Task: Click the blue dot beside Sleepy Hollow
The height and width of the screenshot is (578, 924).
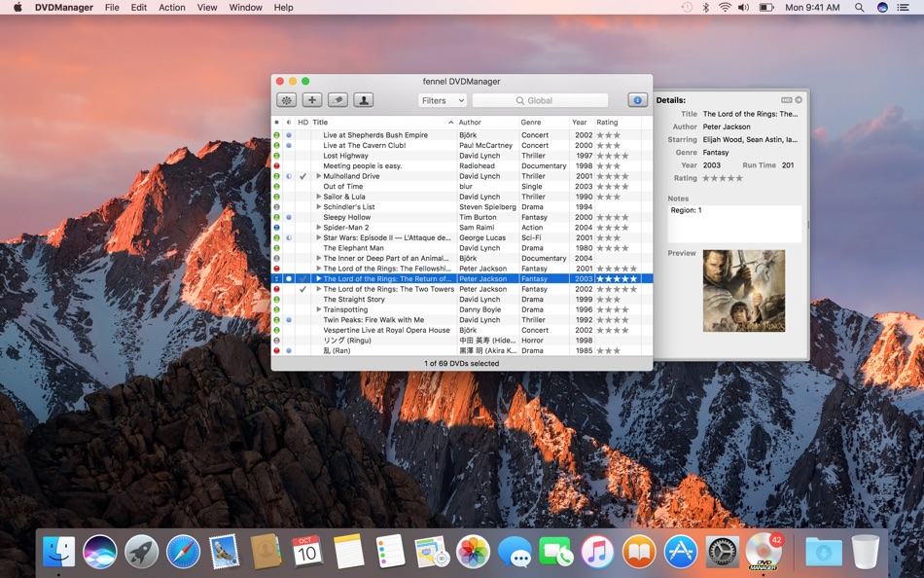Action: tap(289, 217)
